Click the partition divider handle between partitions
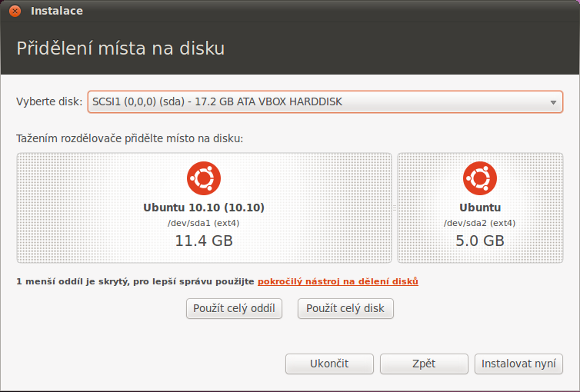Viewport: 580px width, 392px height. [x=395, y=208]
